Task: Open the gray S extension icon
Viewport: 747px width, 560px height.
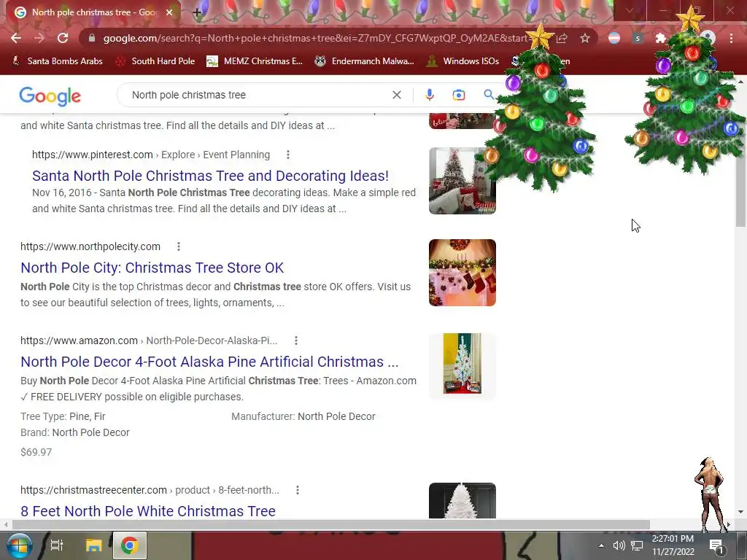Action: coord(638,38)
